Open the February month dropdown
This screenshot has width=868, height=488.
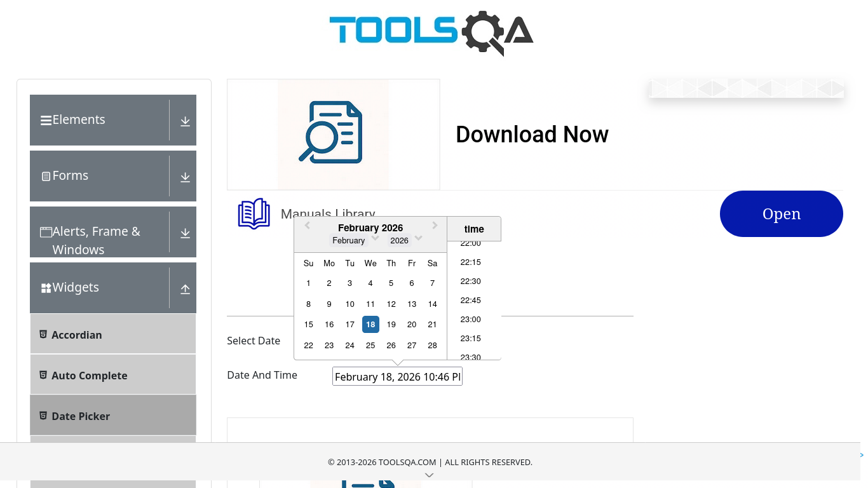[x=355, y=240]
